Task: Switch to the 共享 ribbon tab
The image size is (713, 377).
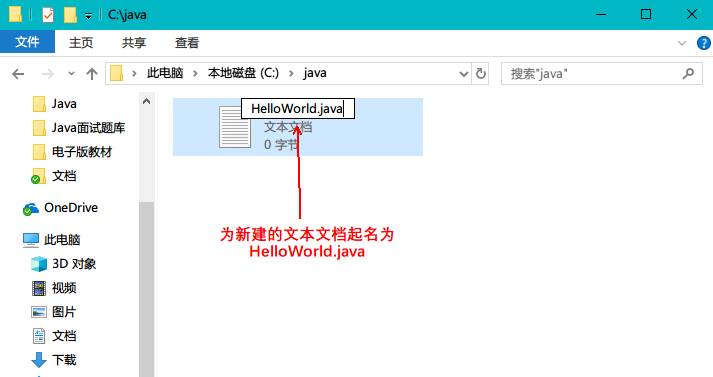Action: tap(134, 43)
